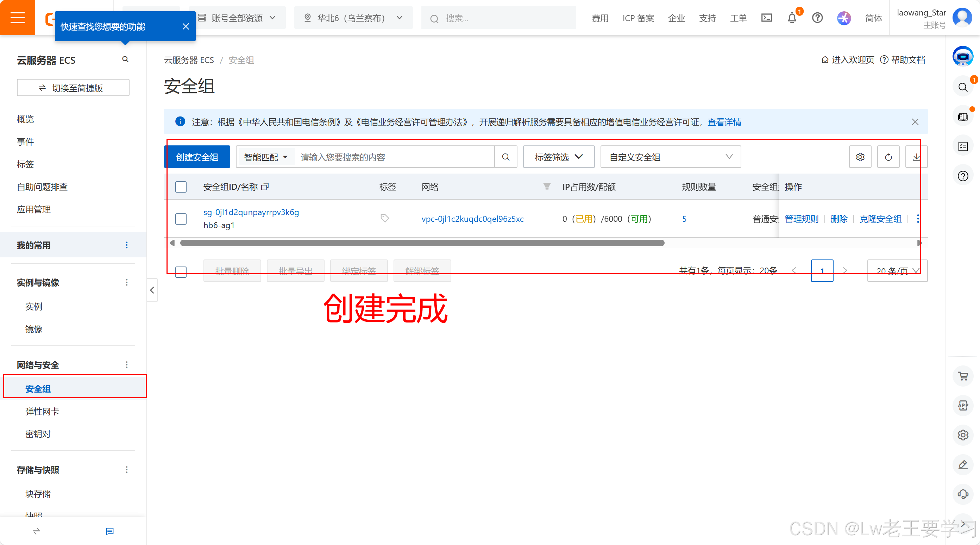Open the 企业 menu

(677, 18)
